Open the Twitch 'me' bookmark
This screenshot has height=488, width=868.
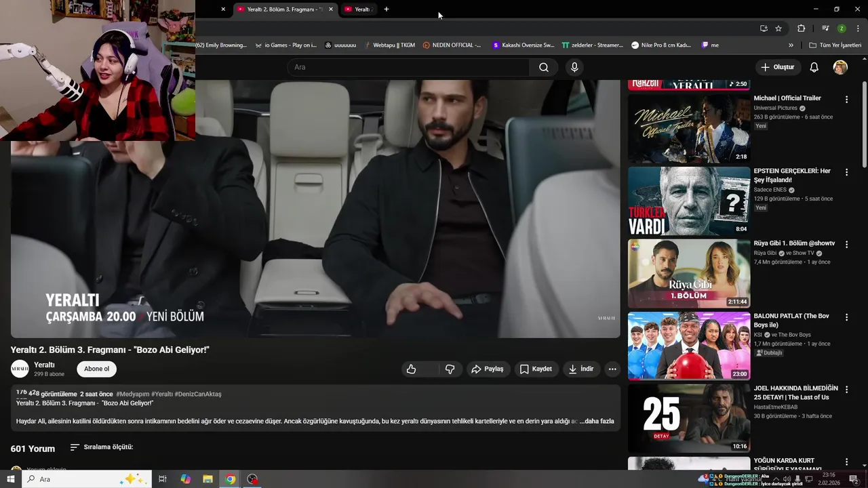click(710, 45)
